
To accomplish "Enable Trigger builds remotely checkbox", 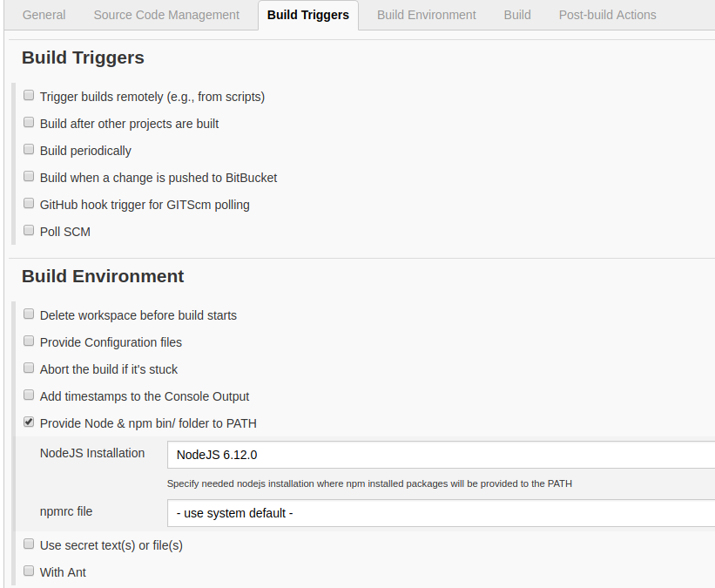I will click(x=29, y=96).
